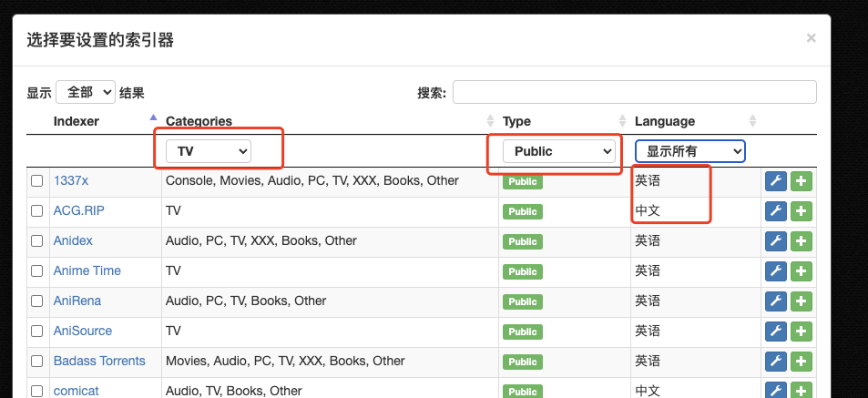Click into the 搜索 search field
Image resolution: width=868 pixels, height=398 pixels.
[635, 92]
